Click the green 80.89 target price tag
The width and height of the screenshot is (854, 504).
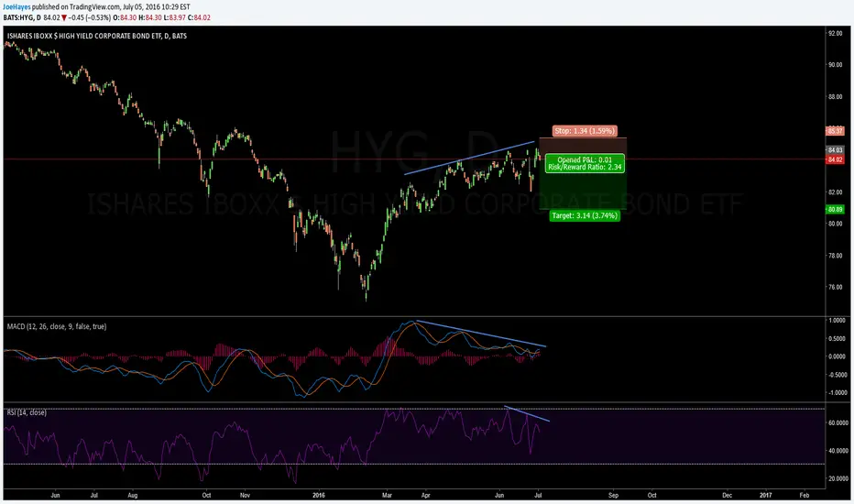click(x=835, y=209)
